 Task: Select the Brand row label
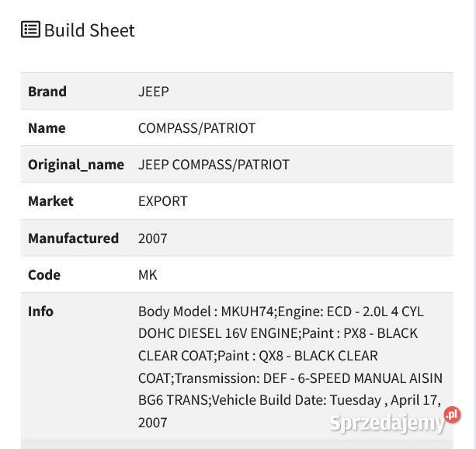[47, 91]
